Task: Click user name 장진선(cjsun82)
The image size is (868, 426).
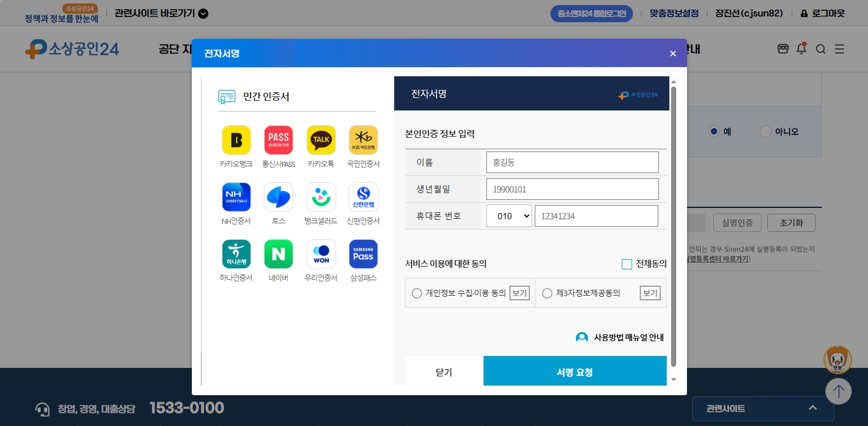Action: click(749, 13)
